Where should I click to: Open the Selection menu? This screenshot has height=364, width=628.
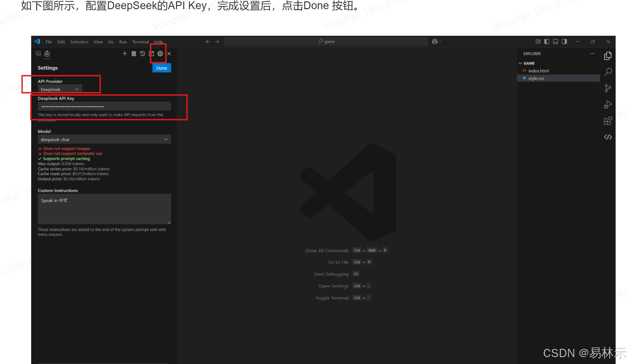(x=79, y=42)
